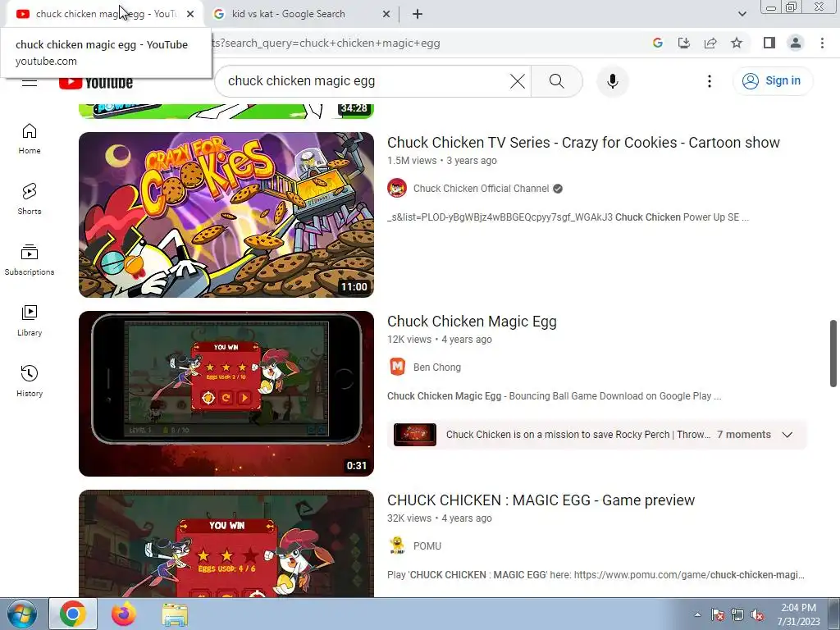Open History in sidebar
The height and width of the screenshot is (630, 840).
[30, 381]
